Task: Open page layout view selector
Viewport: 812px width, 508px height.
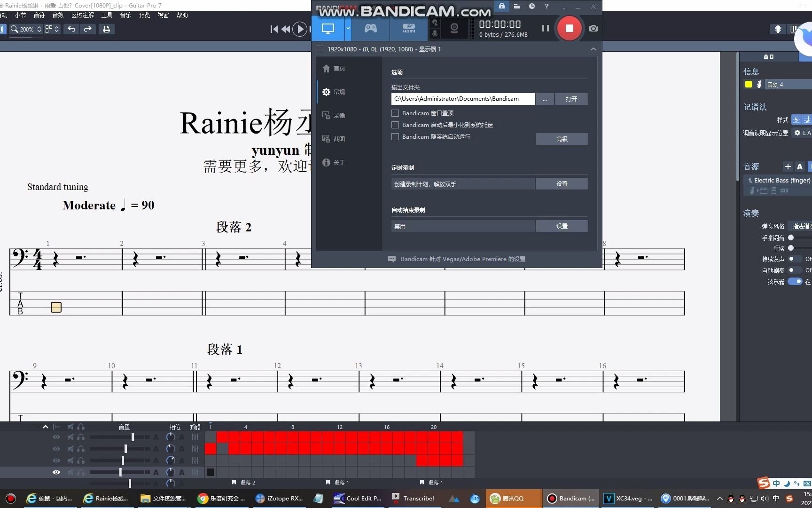Action: [x=52, y=29]
